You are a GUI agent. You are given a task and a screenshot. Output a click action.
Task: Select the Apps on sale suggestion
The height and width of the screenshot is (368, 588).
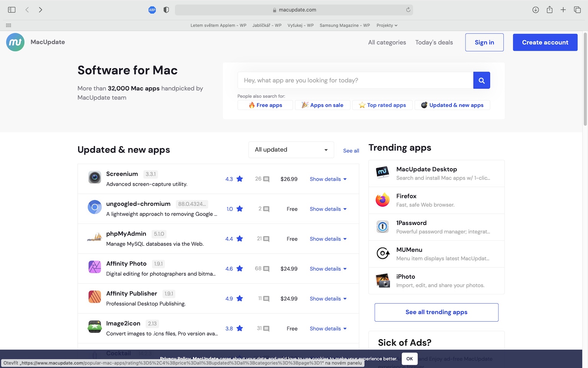point(322,105)
